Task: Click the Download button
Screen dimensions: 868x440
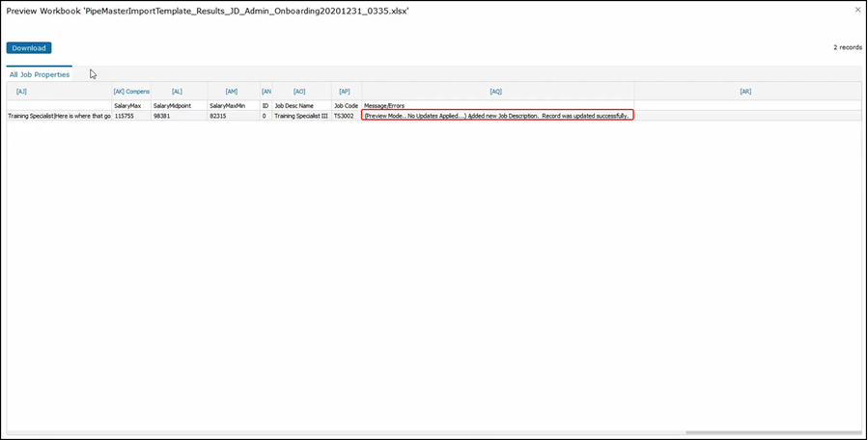Action: [x=29, y=47]
